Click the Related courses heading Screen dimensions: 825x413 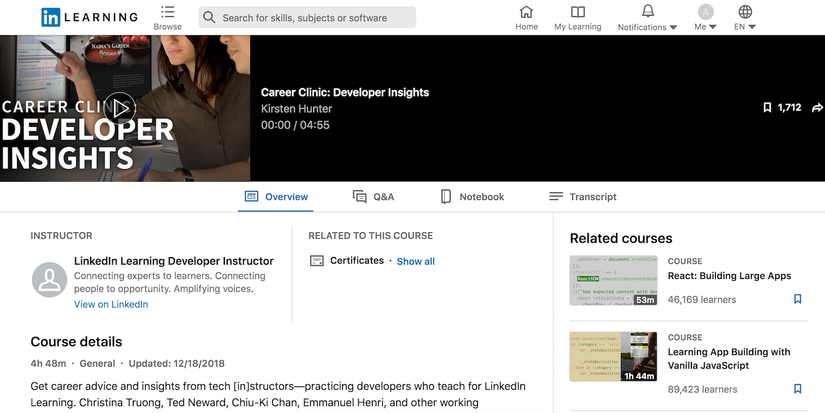[x=621, y=238]
